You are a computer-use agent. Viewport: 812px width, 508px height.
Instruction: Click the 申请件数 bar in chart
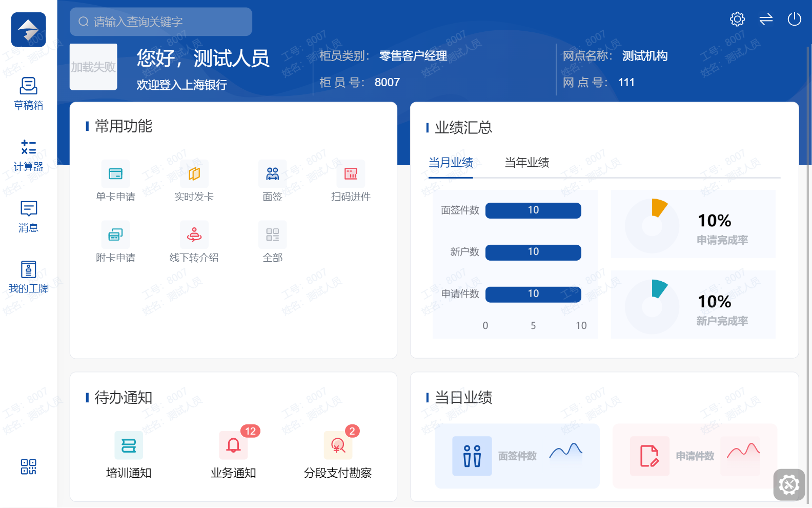tap(533, 294)
